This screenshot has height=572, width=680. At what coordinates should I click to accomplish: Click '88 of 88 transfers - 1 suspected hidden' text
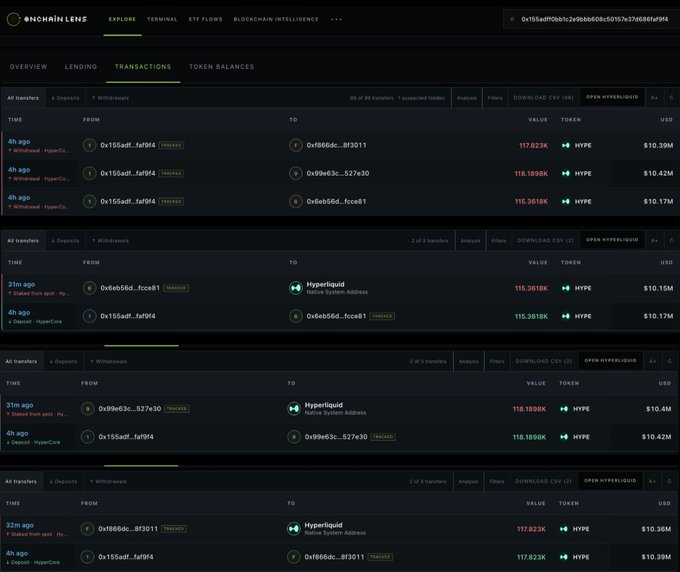coord(397,98)
